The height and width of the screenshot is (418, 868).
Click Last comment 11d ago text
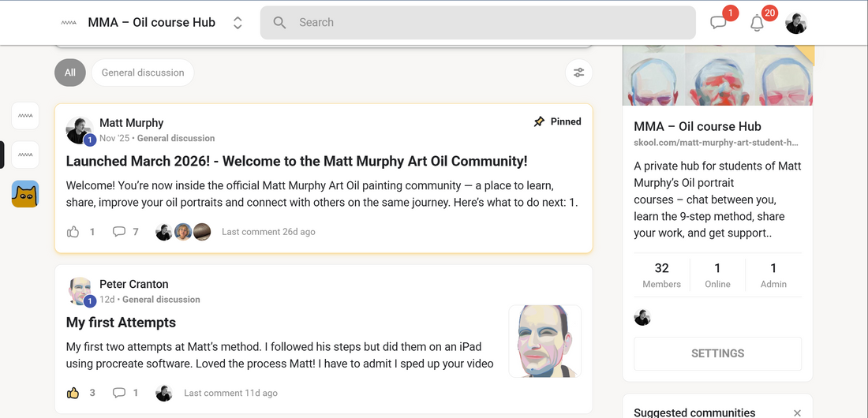[x=231, y=393]
